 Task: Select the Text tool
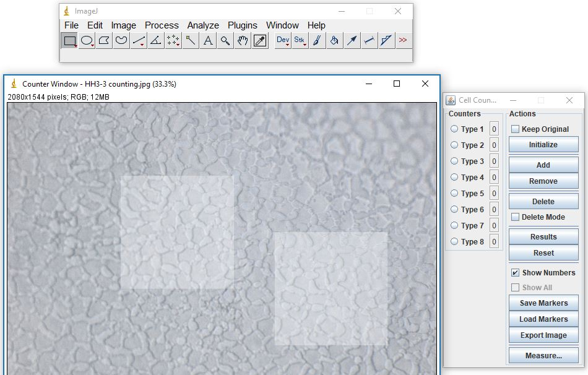coord(208,41)
